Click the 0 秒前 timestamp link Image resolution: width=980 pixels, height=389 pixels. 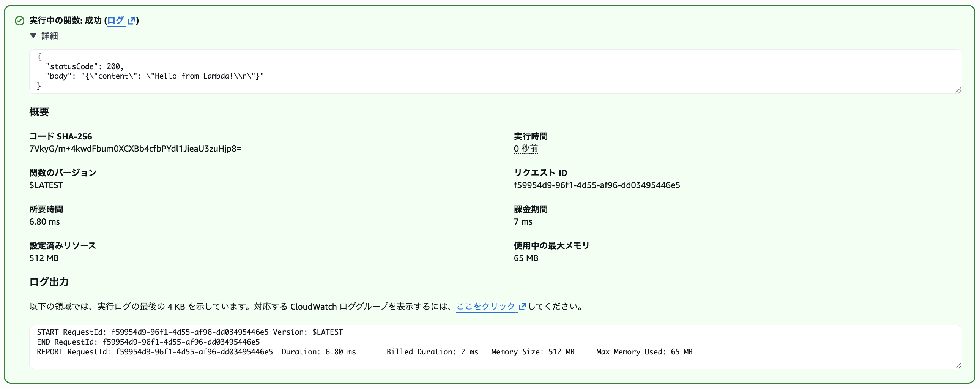pyautogui.click(x=525, y=149)
